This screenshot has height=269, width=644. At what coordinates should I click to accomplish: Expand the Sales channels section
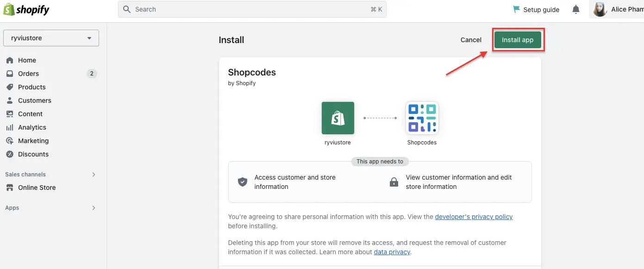93,175
